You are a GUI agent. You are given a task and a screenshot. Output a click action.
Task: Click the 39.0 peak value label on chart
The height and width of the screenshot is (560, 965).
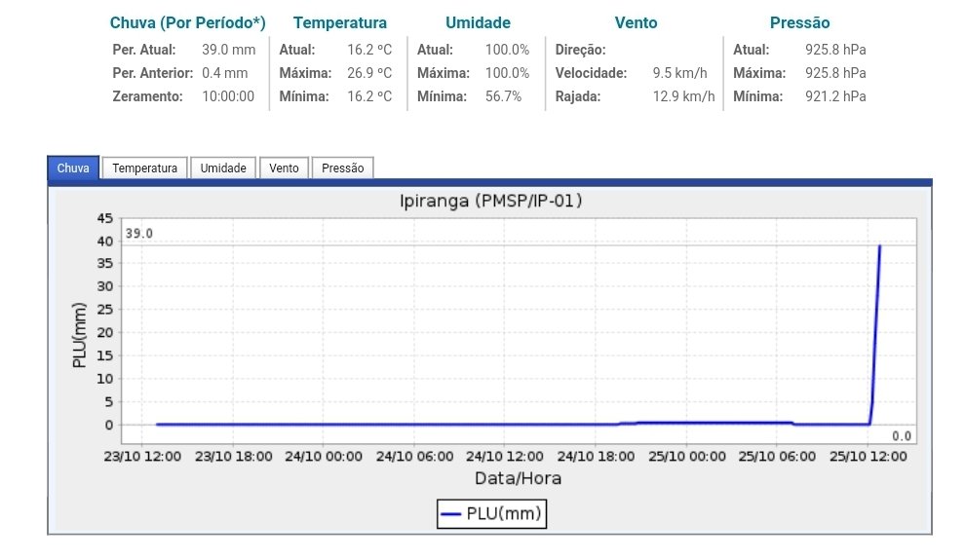[139, 234]
